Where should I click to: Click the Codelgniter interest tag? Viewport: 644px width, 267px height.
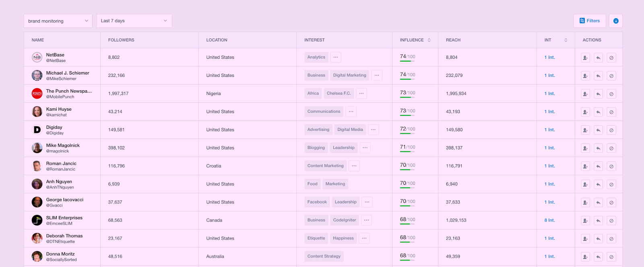(x=345, y=220)
